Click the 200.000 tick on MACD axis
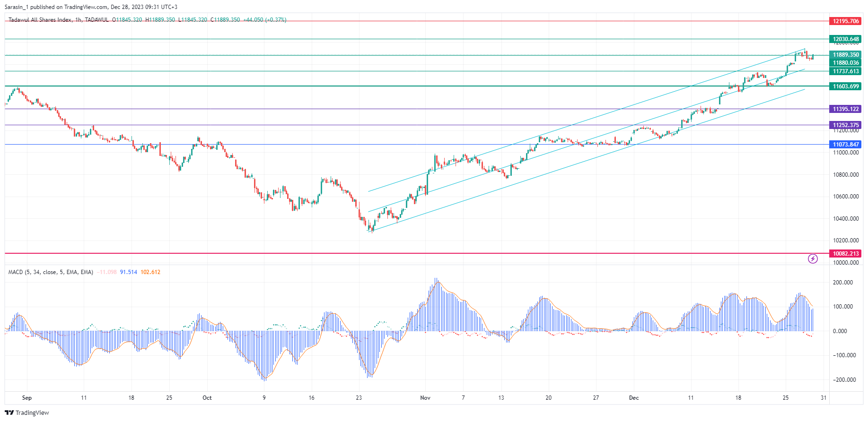Screen dimensions: 868x421 point(843,283)
